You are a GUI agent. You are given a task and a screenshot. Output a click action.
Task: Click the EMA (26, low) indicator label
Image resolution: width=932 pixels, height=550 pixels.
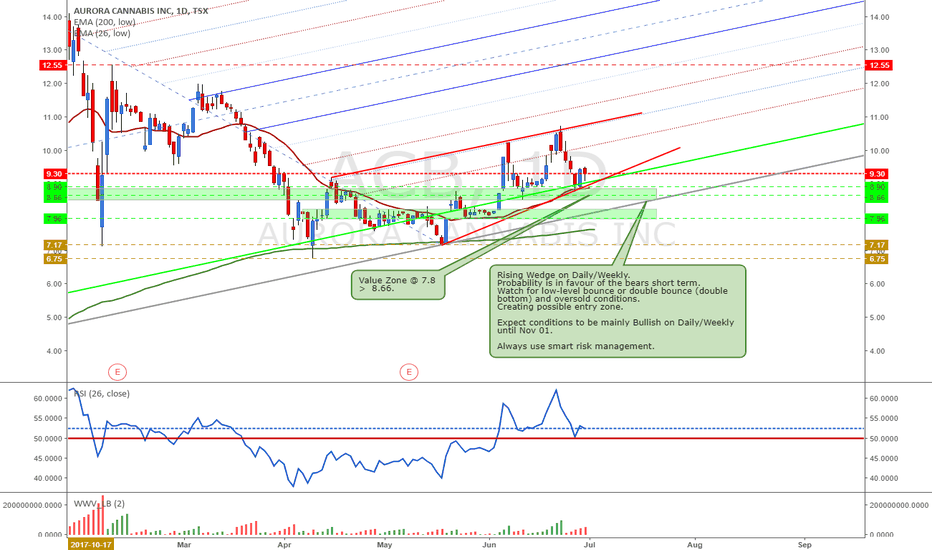pyautogui.click(x=102, y=33)
